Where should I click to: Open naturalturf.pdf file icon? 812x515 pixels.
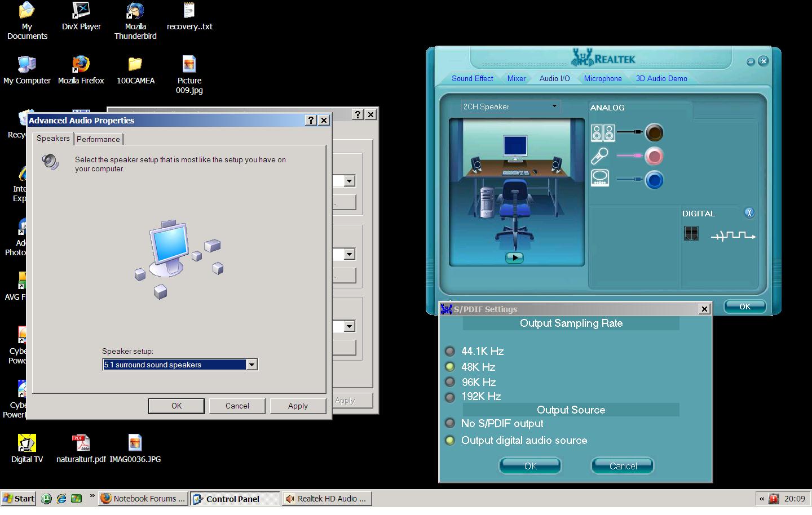coord(81,449)
